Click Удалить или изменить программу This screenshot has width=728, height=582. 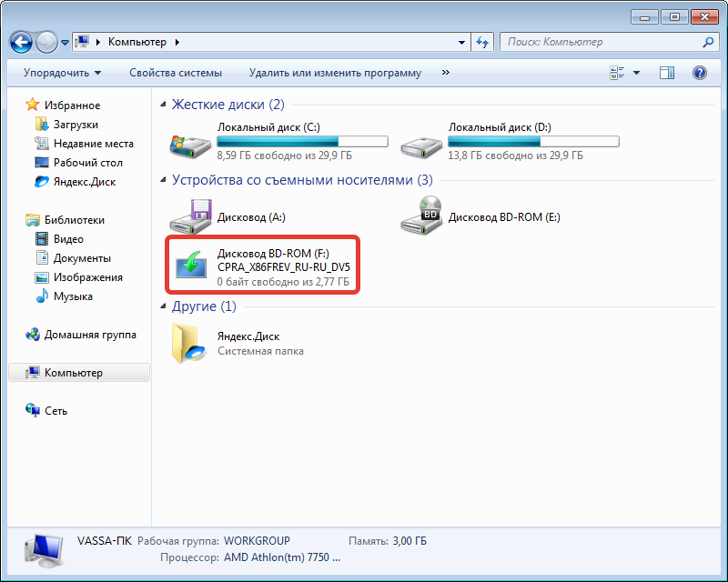tap(335, 73)
